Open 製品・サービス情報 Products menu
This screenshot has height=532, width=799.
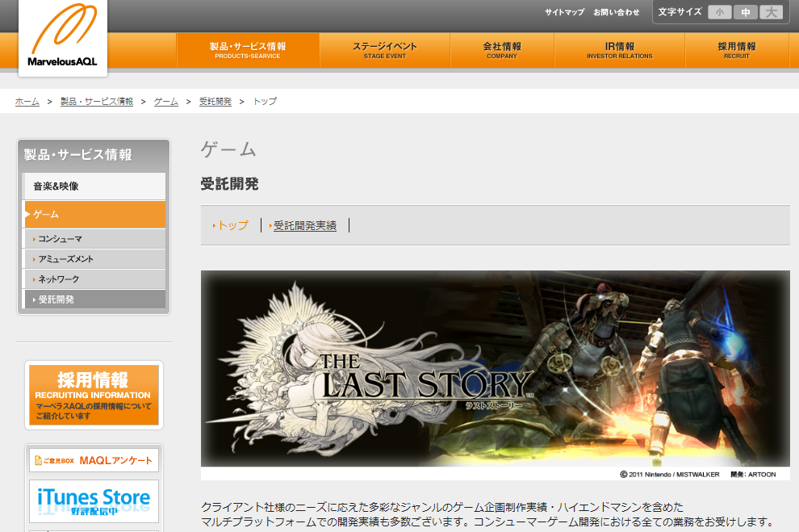(x=248, y=50)
